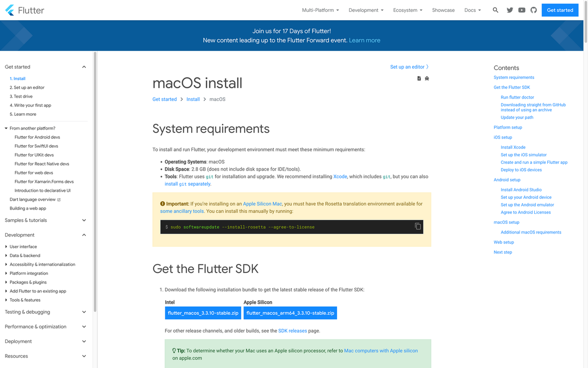This screenshot has height=368, width=588.
Task: Jump to Additional macOS requirements in Contents
Action: click(x=531, y=233)
